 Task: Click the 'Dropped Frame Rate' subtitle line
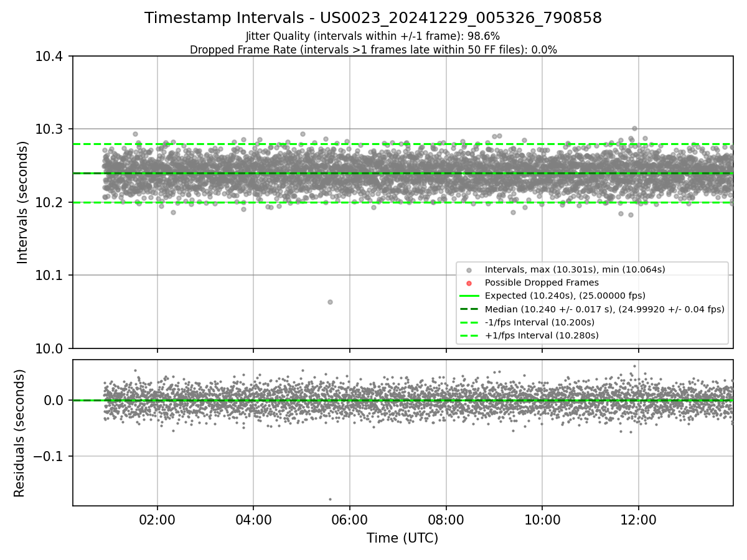coord(373,50)
